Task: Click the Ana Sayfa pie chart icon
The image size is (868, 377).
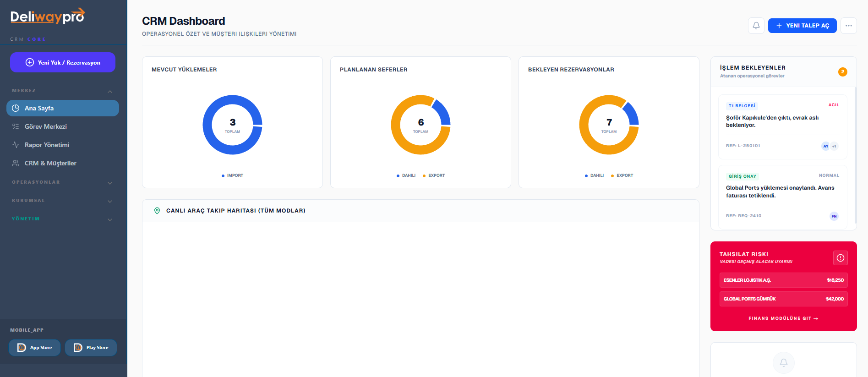Action: coord(16,108)
